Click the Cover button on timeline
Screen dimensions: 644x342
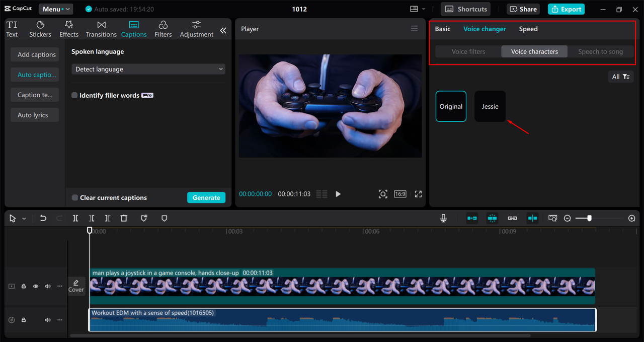click(76, 286)
